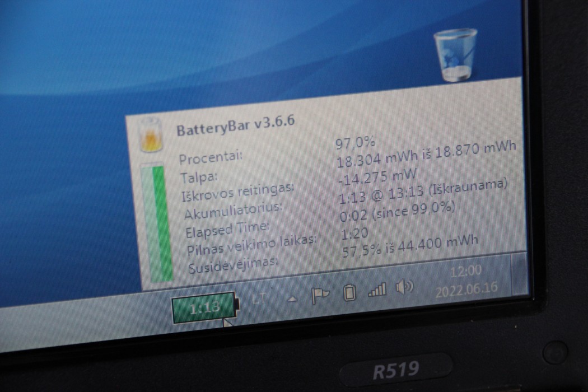Click the Akumuliatorius label
This screenshot has height=392, width=588.
click(x=234, y=212)
